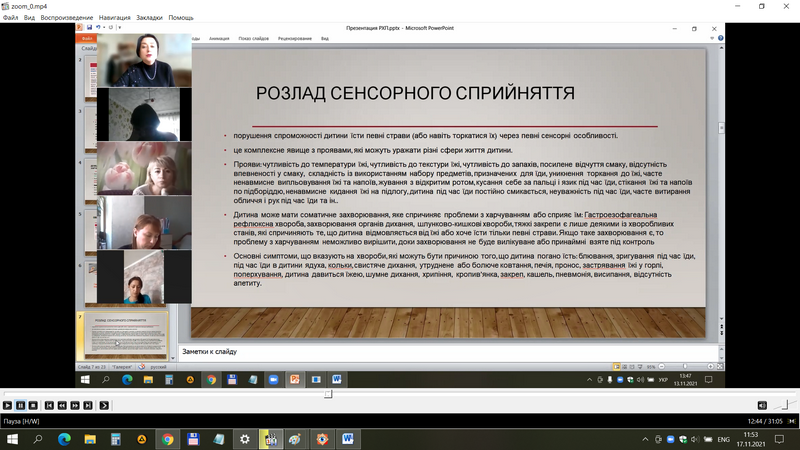
Task: Open File Explorer from bottom taskbar
Action: pyautogui.click(x=90, y=439)
